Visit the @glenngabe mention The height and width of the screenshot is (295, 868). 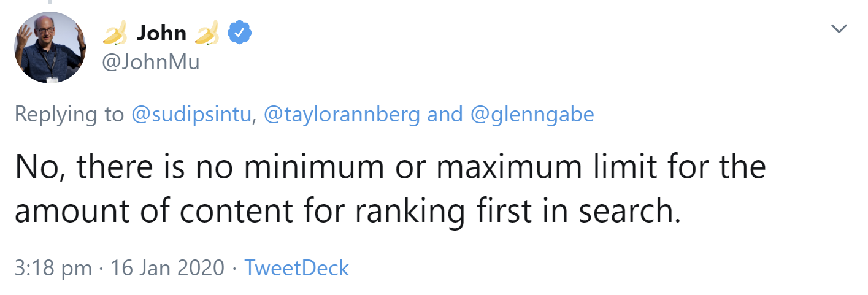point(533,115)
